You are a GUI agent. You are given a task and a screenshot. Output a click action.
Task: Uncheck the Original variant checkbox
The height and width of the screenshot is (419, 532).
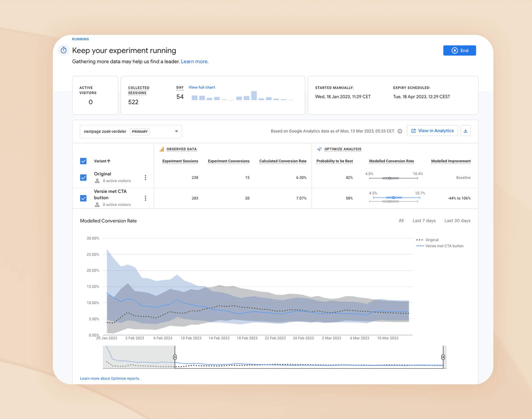[x=83, y=177]
